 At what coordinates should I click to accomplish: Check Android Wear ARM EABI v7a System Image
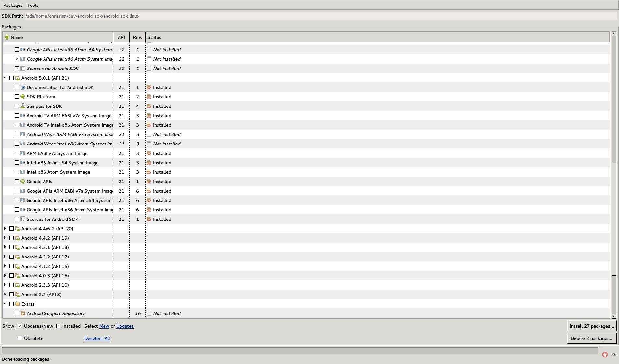[17, 134]
